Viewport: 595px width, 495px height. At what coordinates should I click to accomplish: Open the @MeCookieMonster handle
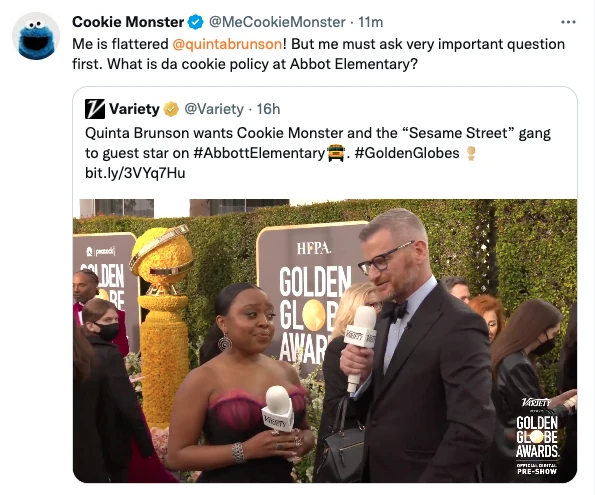(277, 22)
